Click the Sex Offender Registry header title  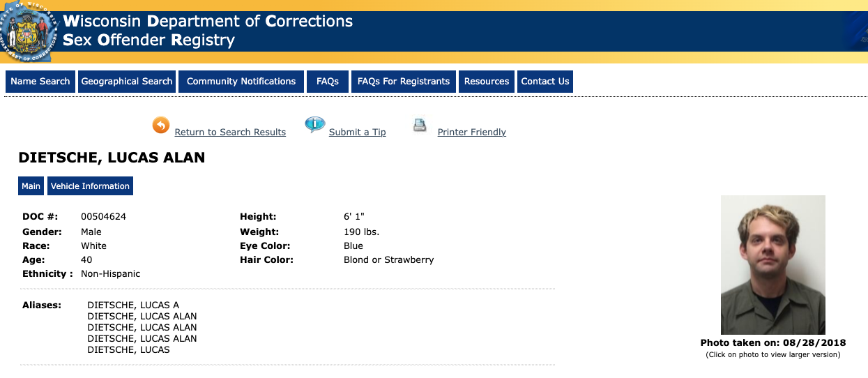tap(149, 40)
